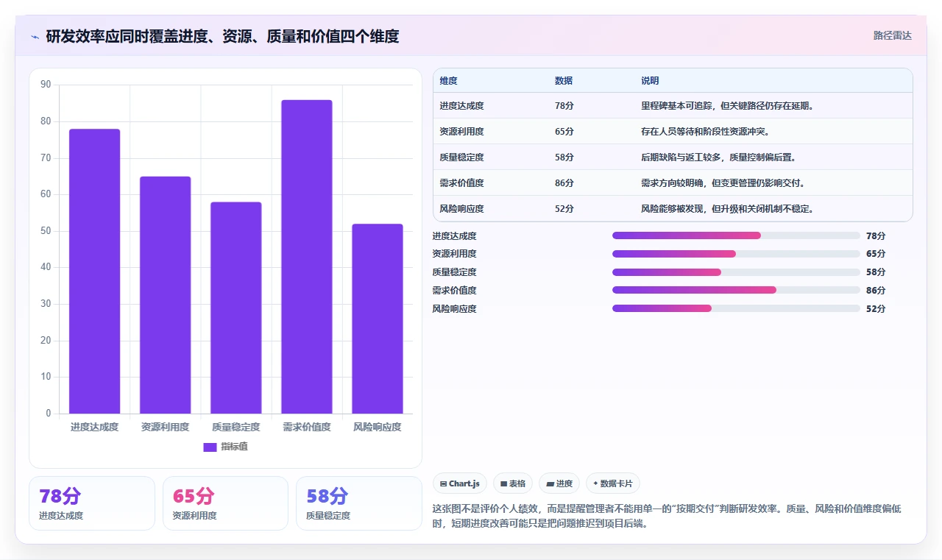
Task: Click the 风险响应度 x-axis label
Action: tap(378, 427)
